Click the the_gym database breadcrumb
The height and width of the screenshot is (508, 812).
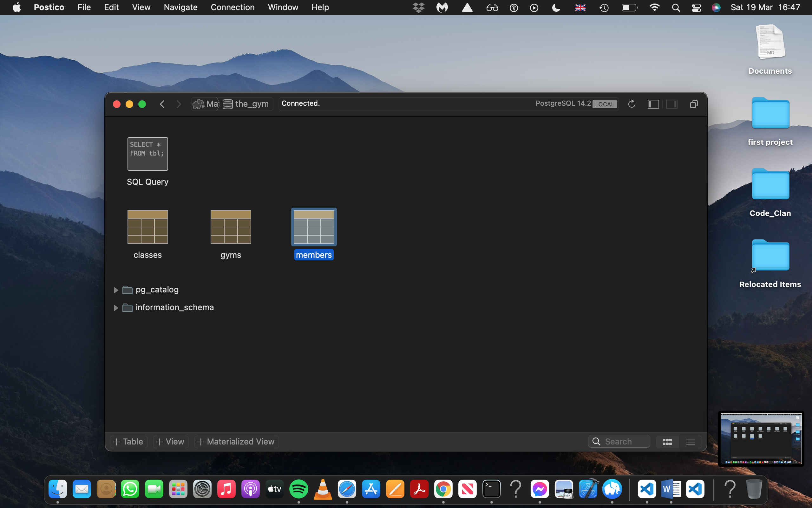click(x=246, y=104)
